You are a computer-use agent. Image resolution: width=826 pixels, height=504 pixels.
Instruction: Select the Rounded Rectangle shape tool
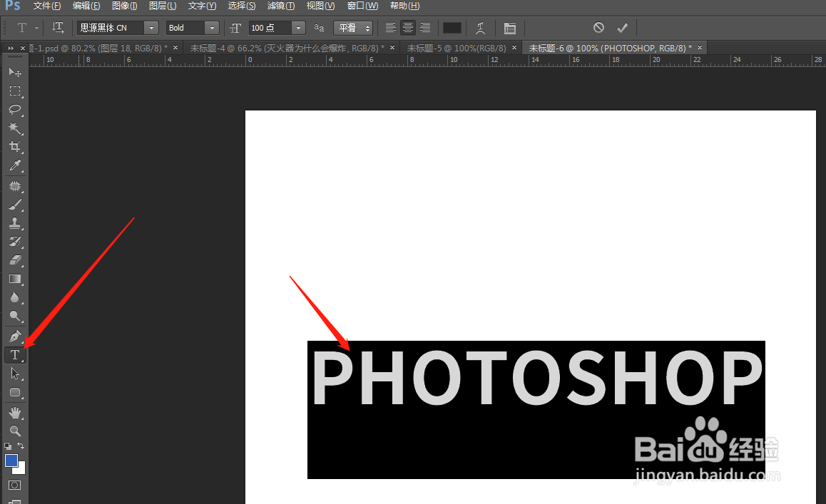15,392
